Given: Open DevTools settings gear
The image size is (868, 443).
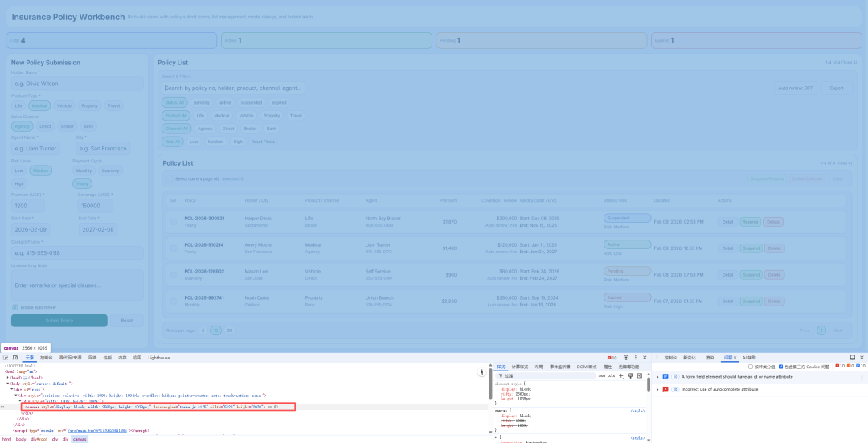Looking at the screenshot, I should (626, 358).
